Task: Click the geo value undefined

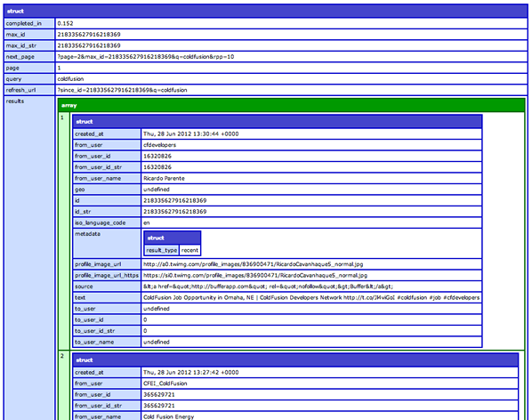Action: pos(156,190)
